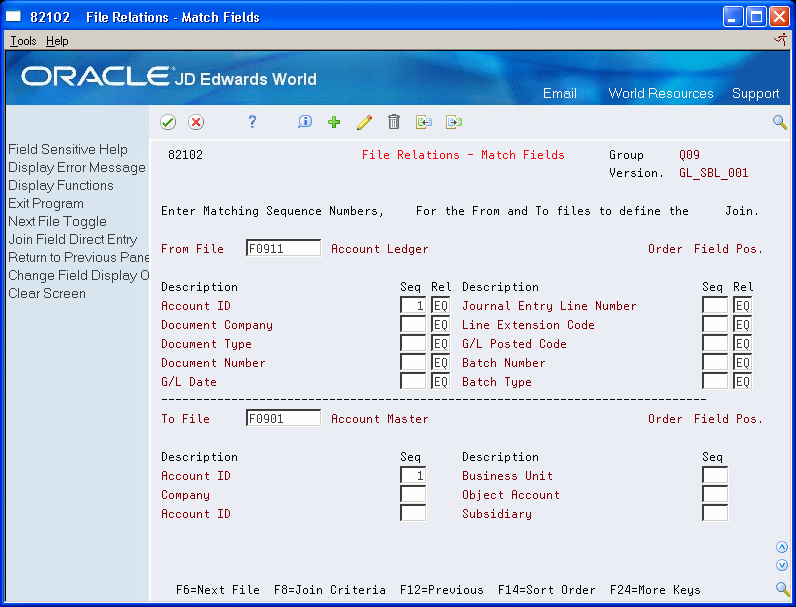This screenshot has width=796, height=607.
Task: Click the red X cancel icon
Action: coord(196,122)
